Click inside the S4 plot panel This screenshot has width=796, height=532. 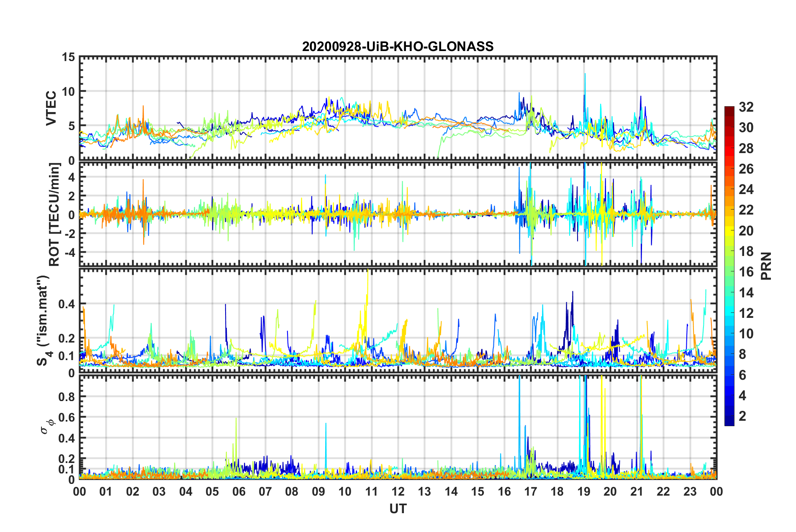point(398,321)
